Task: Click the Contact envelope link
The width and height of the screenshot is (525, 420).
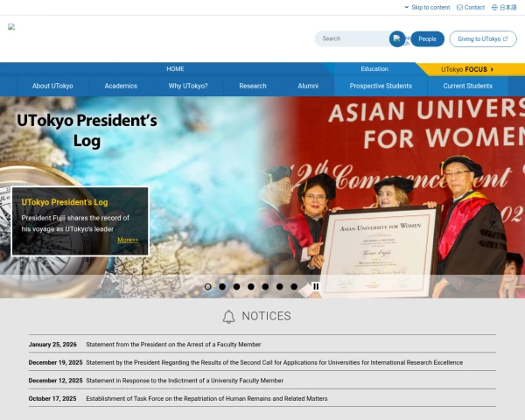Action: 471,7
